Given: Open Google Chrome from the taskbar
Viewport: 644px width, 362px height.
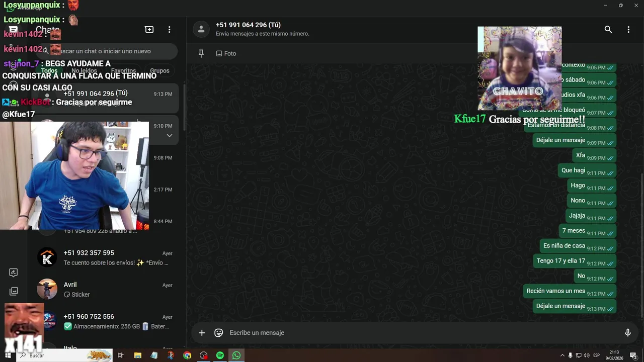Looking at the screenshot, I should (187, 355).
